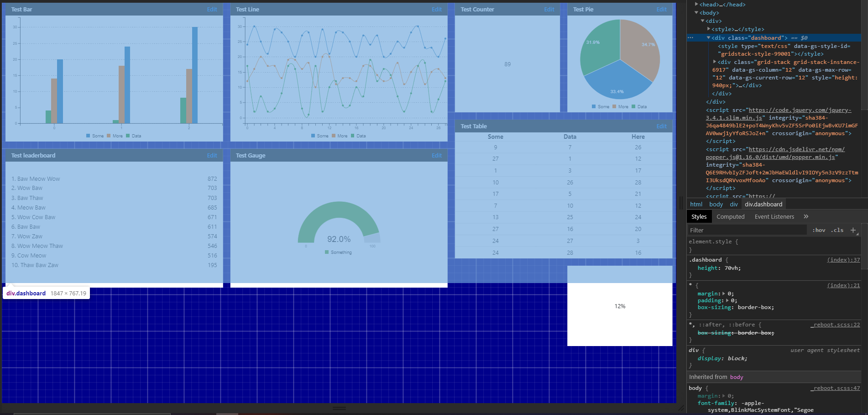Select html in the breadcrumb bar
This screenshot has height=415, width=868.
(x=696, y=204)
